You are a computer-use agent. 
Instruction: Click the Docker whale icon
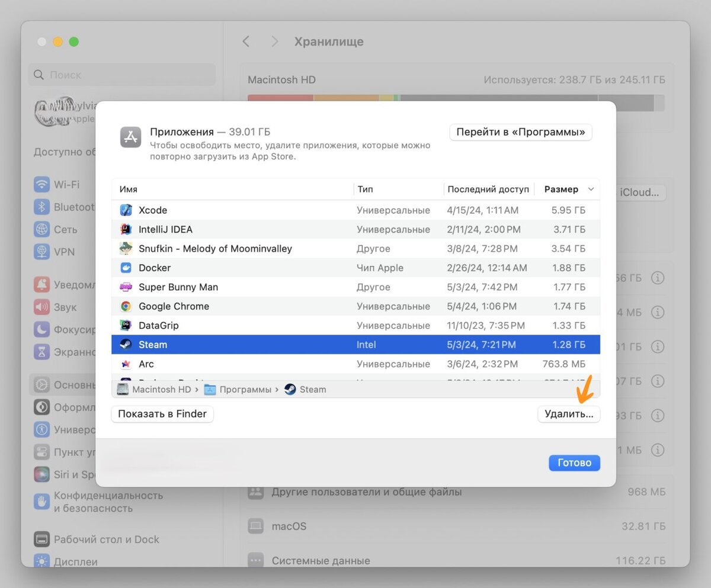(126, 268)
